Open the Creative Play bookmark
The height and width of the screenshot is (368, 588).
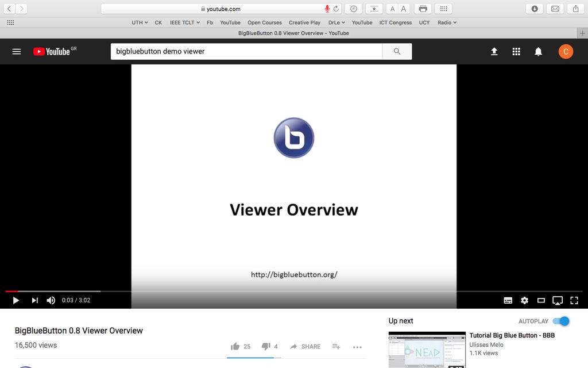click(x=304, y=22)
